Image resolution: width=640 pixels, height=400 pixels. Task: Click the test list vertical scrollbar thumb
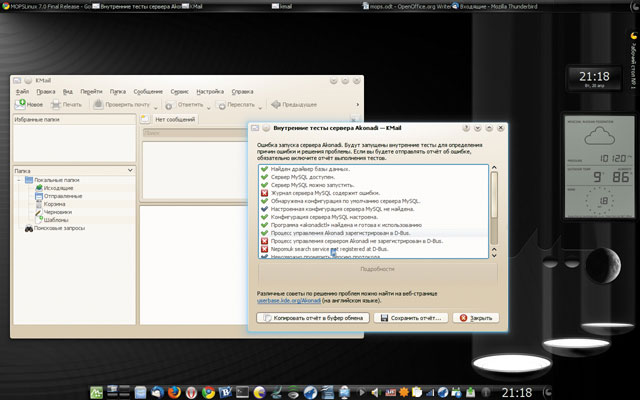(x=494, y=195)
